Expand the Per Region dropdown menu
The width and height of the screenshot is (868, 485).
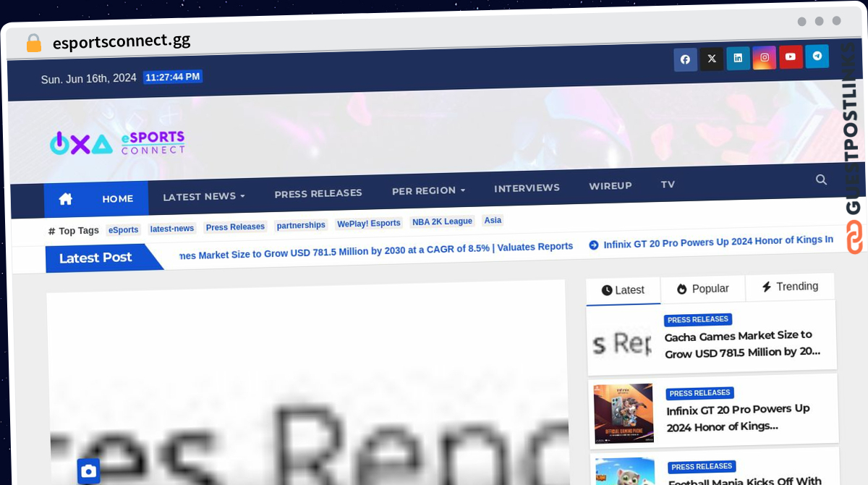point(428,190)
